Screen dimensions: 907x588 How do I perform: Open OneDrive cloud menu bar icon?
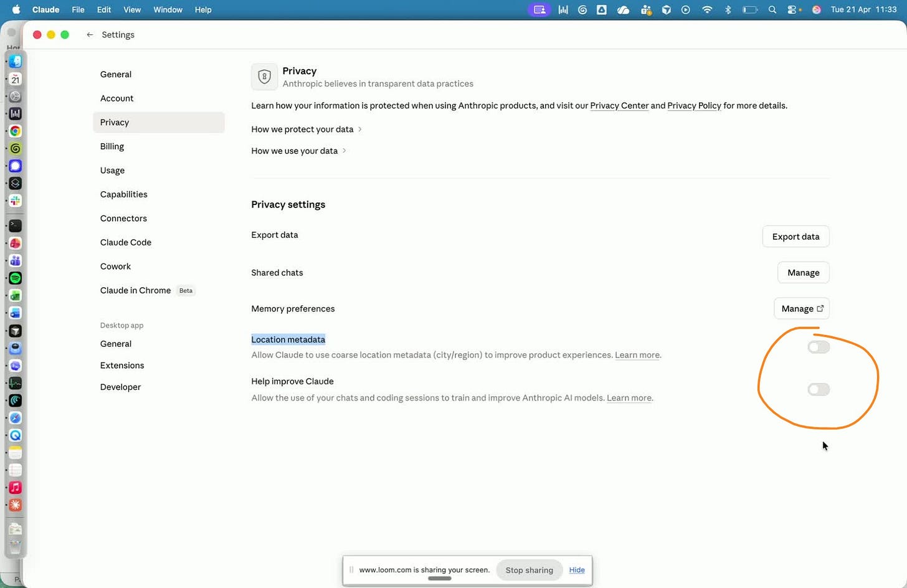tap(623, 9)
